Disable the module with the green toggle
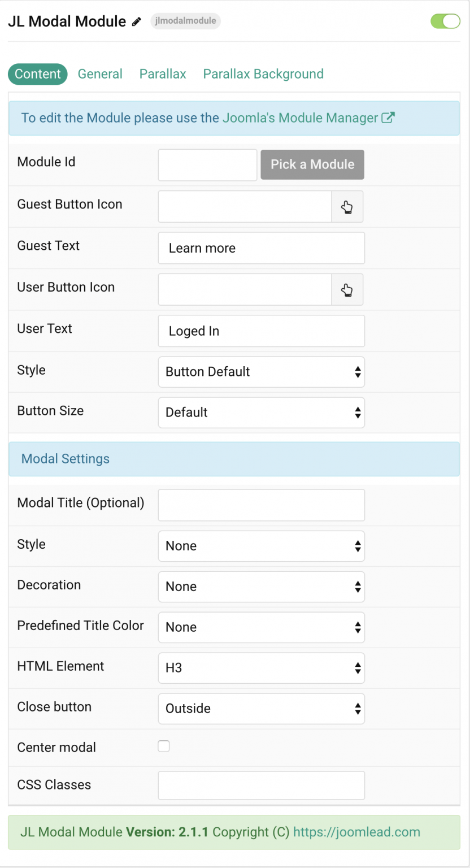The height and width of the screenshot is (868, 470). [445, 21]
